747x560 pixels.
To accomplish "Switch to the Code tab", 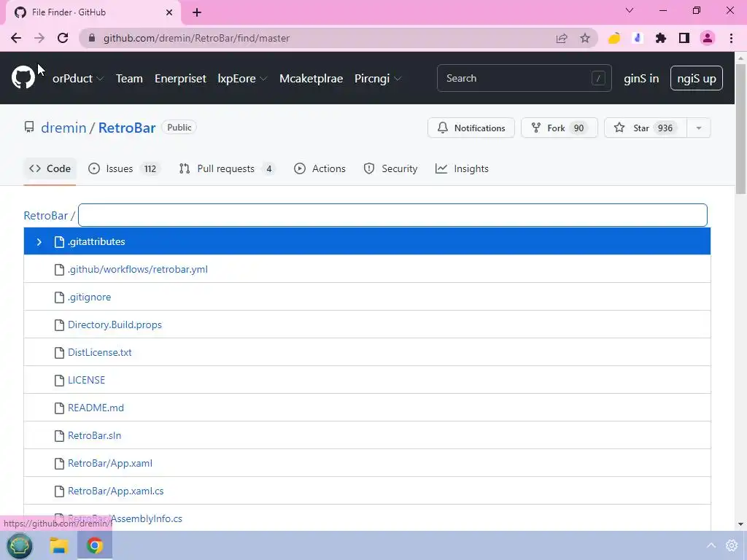I will [50, 168].
